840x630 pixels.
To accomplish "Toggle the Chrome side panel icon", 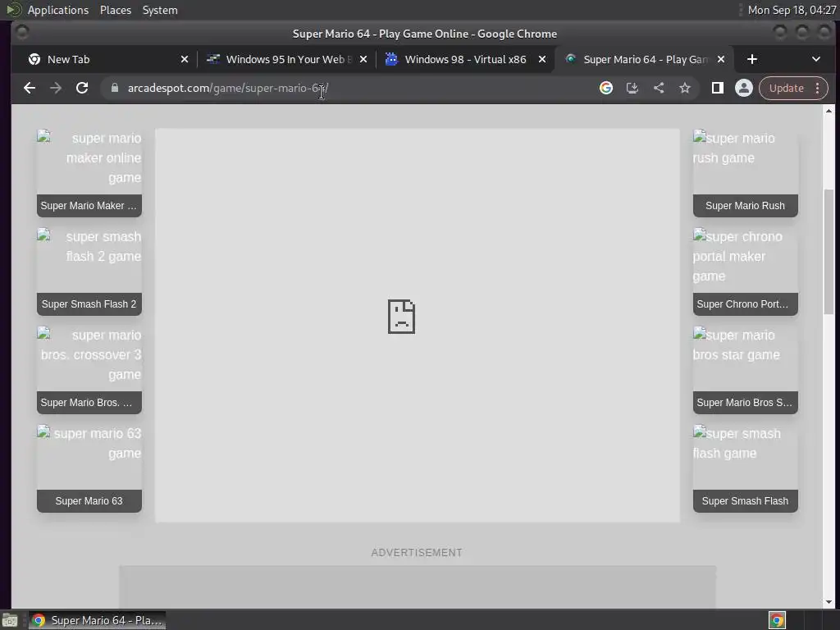I will coord(717,88).
